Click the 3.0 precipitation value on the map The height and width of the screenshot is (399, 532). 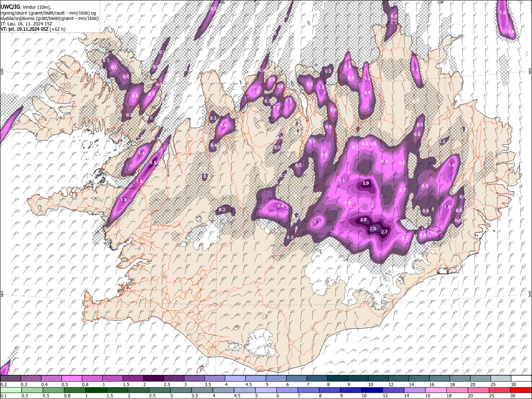tap(363, 220)
